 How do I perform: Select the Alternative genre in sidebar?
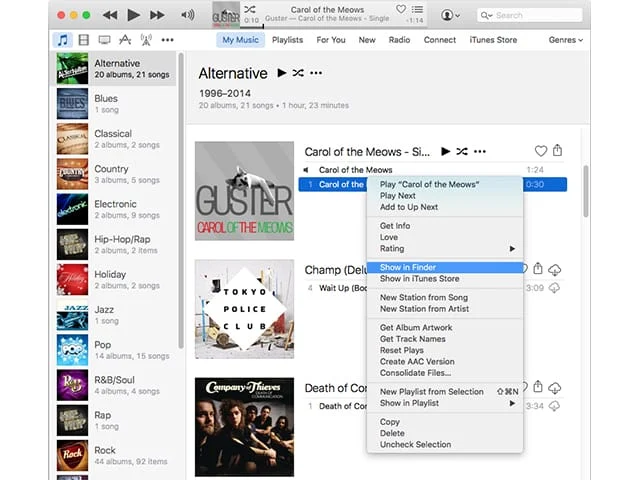(113, 69)
